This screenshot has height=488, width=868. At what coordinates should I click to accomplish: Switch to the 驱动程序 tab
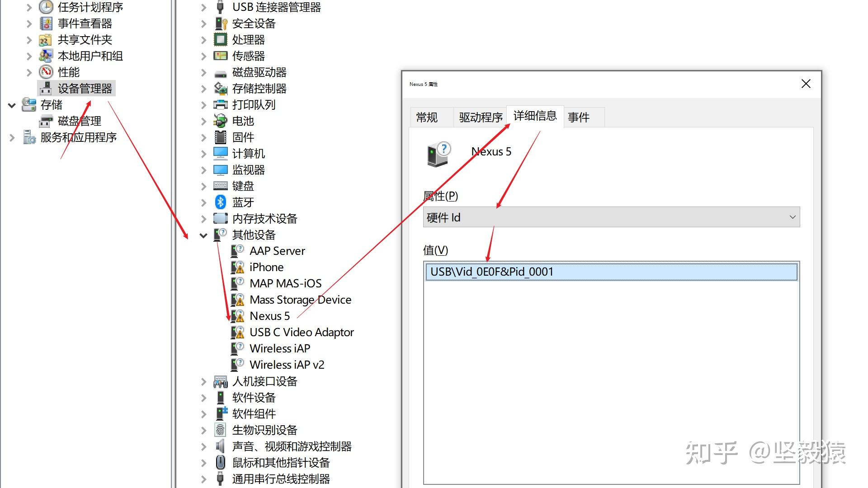pyautogui.click(x=480, y=117)
